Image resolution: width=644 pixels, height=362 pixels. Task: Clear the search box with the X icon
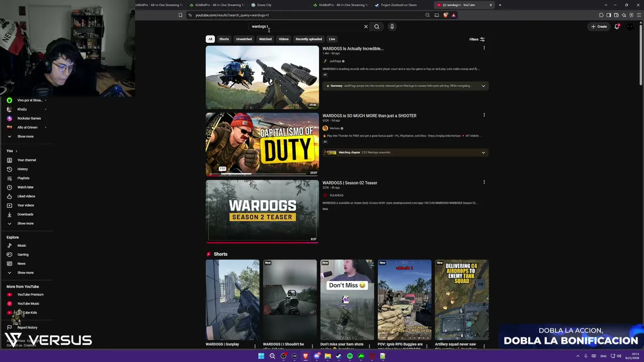pos(366,27)
